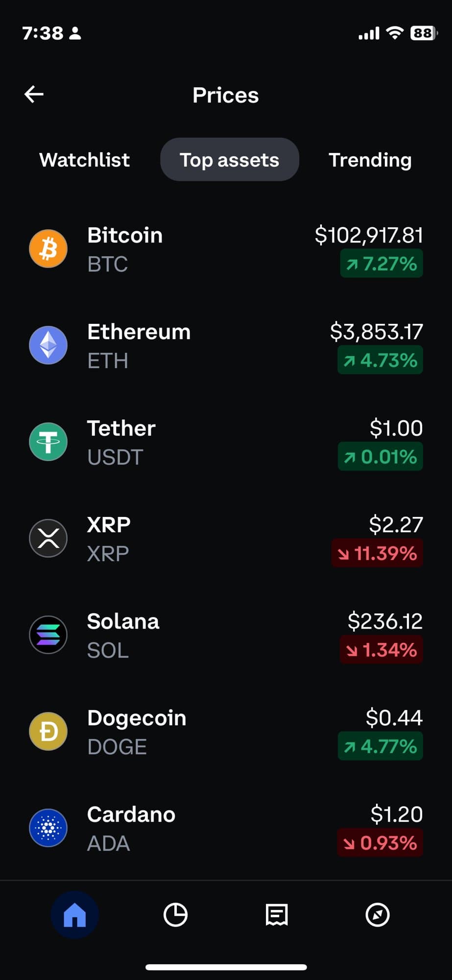Screen dimensions: 452x980
Task: Tap the Bitcoin coin icon
Action: click(x=48, y=248)
